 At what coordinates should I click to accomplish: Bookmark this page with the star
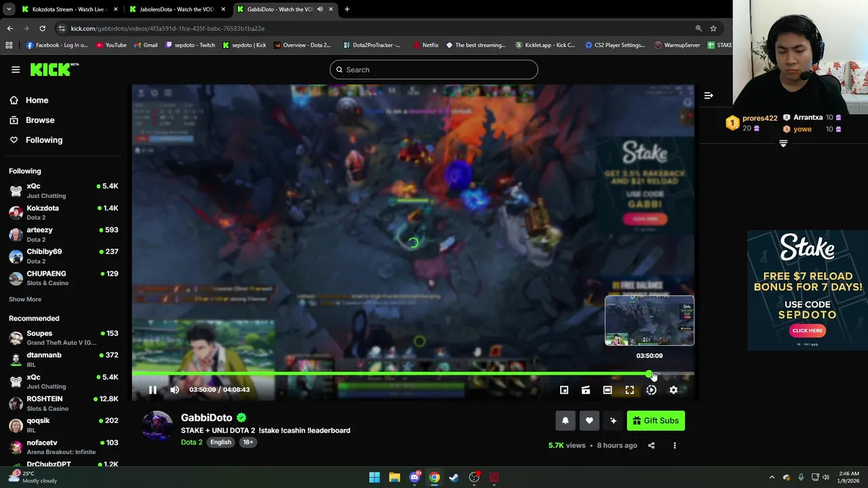713,28
